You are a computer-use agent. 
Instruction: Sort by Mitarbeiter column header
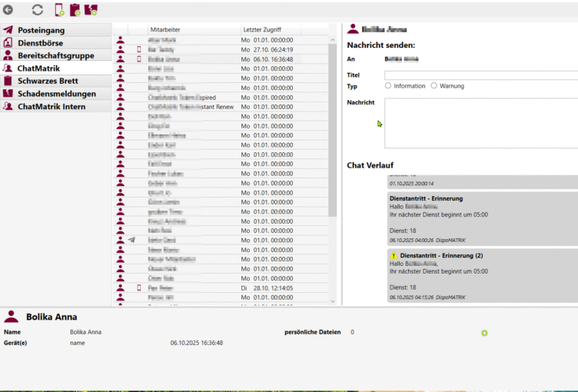coord(192,28)
